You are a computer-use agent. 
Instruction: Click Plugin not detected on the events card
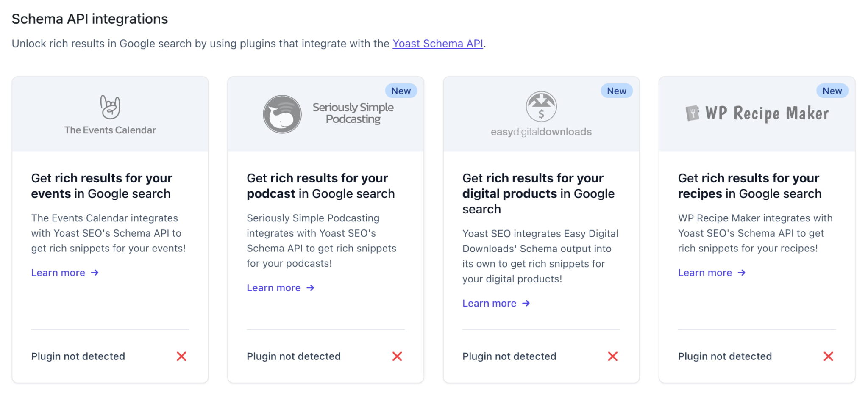pos(78,356)
